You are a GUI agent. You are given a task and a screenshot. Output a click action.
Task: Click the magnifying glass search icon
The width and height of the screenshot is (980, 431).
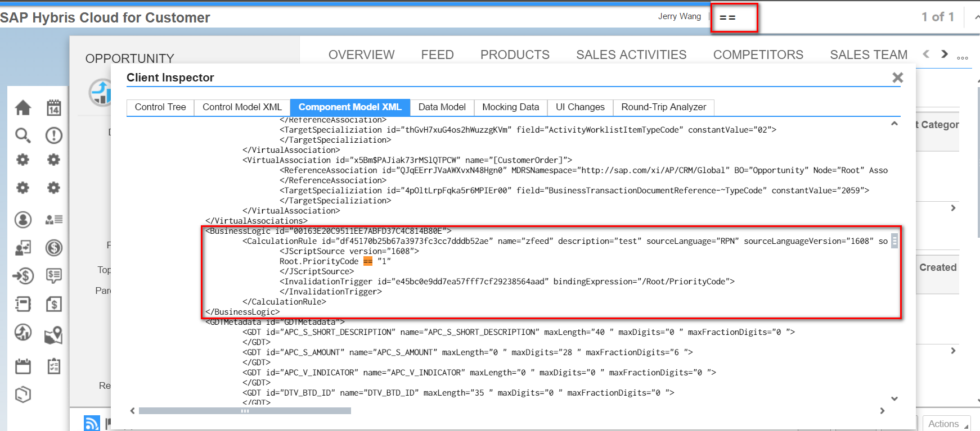pos(23,135)
